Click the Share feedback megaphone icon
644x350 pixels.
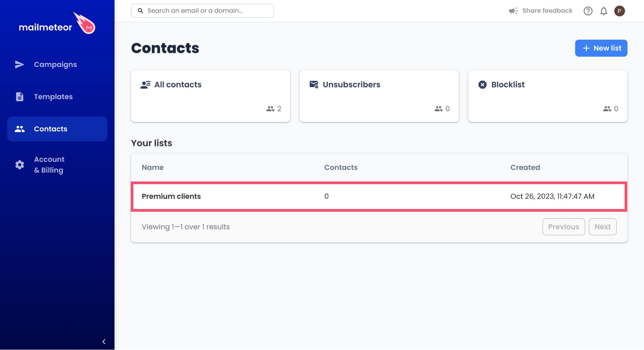tap(513, 11)
